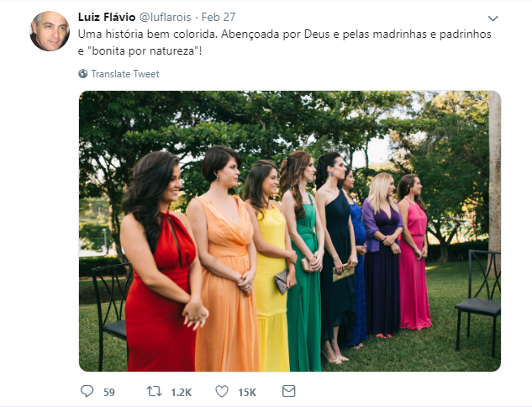The height and width of the screenshot is (407, 532).
Task: Click the Translate Tweet link
Action: (125, 74)
